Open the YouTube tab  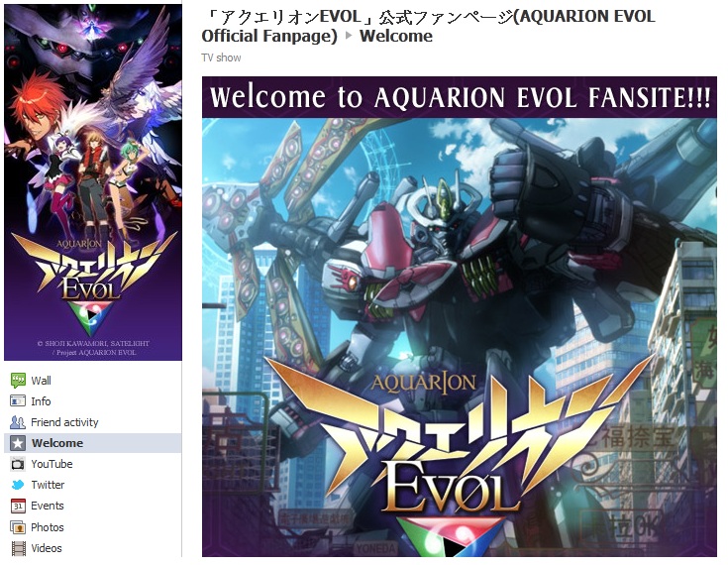[52, 464]
